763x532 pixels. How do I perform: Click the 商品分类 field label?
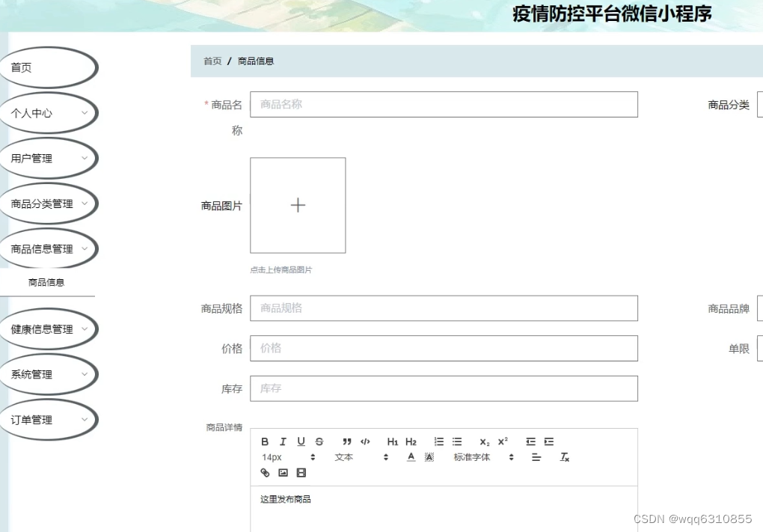729,105
